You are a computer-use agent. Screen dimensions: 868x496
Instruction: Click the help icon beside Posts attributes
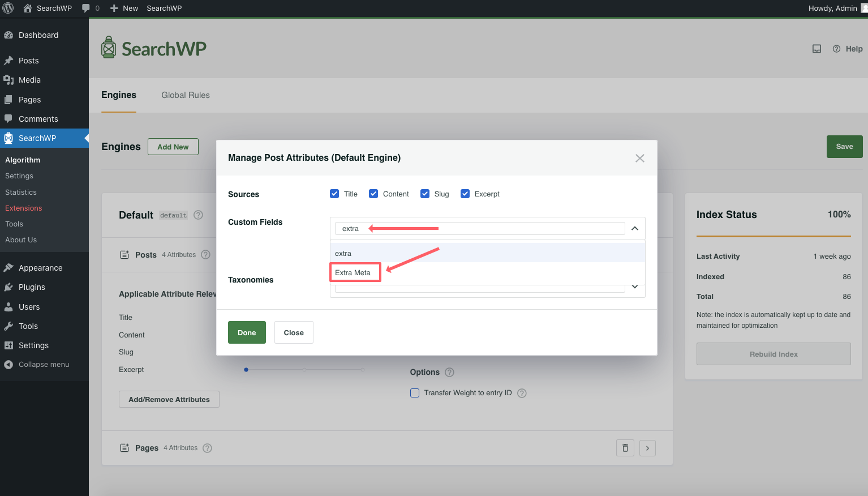point(205,255)
